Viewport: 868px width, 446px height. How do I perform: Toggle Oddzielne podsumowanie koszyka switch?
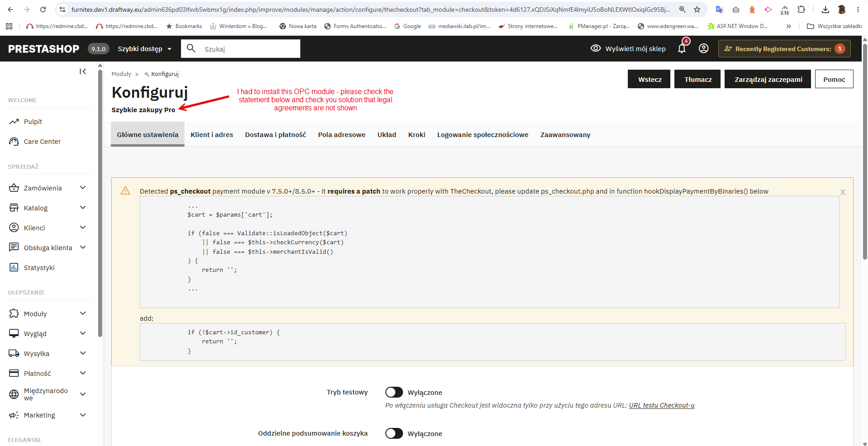[394, 433]
